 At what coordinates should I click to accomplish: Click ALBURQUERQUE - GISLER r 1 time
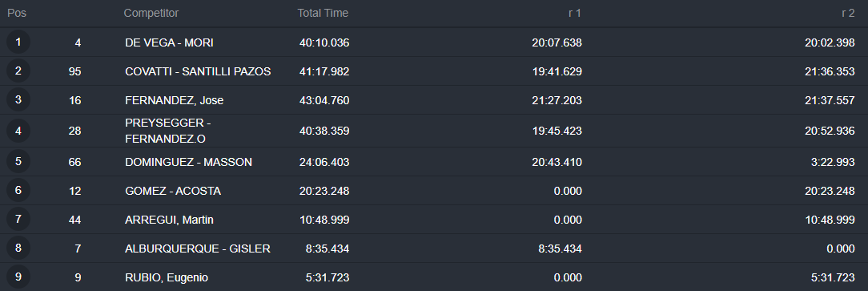click(561, 249)
